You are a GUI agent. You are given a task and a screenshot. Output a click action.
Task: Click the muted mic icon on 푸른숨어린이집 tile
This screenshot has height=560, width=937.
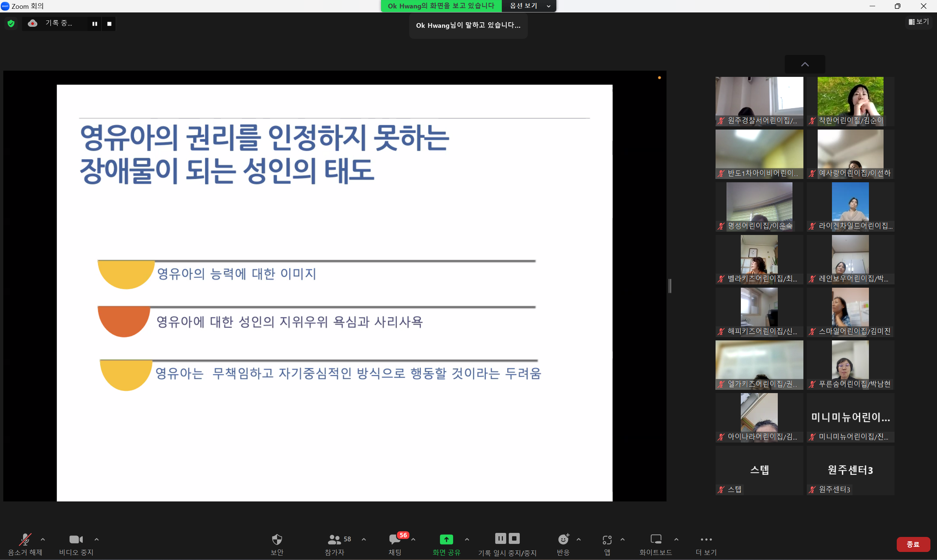click(x=812, y=384)
